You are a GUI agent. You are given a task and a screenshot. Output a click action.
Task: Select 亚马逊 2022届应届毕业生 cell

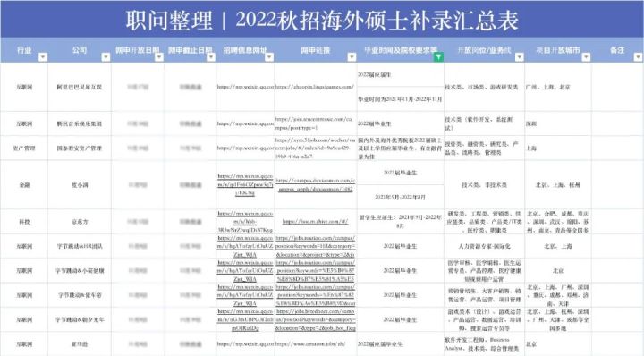coord(401,344)
